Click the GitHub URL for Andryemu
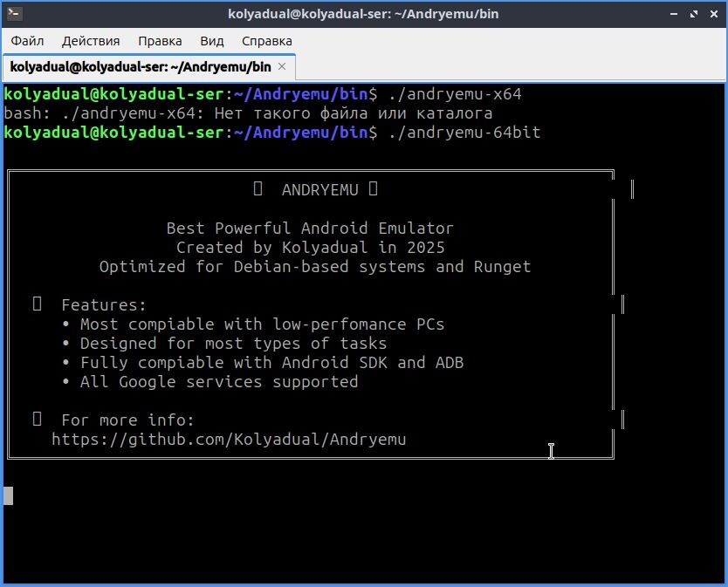The image size is (728, 587). point(229,440)
